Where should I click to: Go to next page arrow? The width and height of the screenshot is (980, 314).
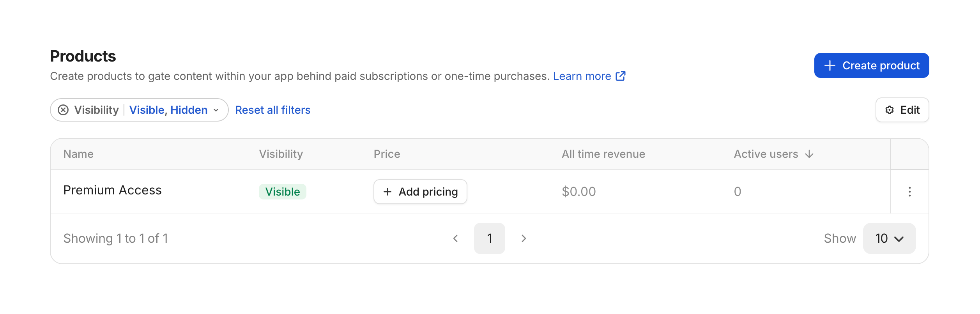(524, 238)
